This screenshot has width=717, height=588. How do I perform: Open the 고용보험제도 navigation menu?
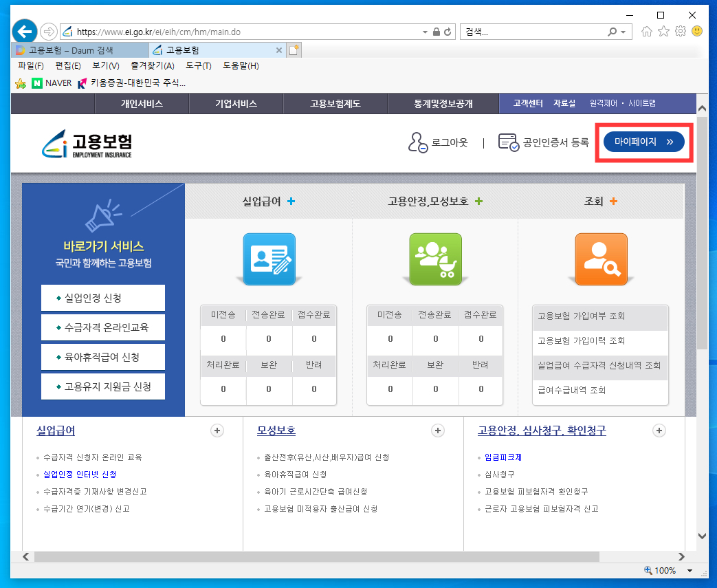(x=335, y=104)
